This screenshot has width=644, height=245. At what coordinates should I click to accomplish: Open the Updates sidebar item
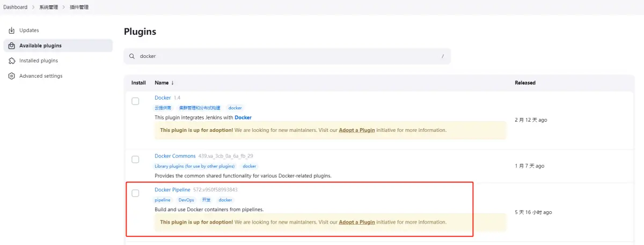58,31
